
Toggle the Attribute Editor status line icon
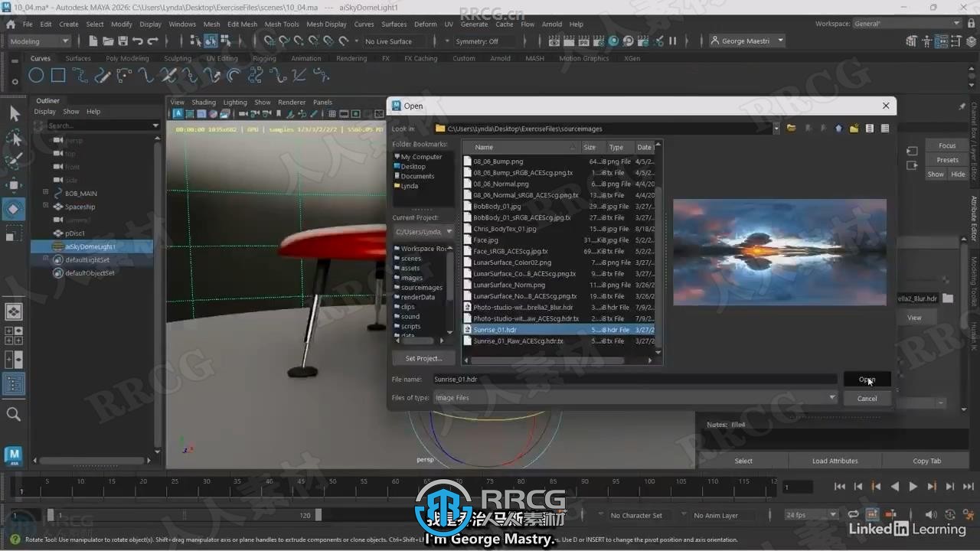click(942, 41)
